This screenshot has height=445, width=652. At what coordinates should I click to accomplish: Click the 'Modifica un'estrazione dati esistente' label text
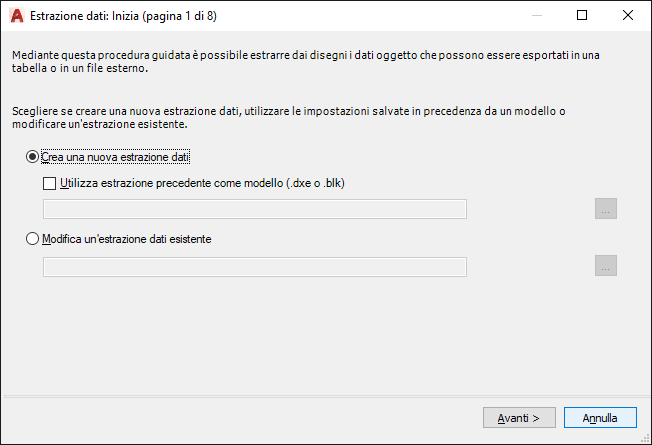(127, 239)
